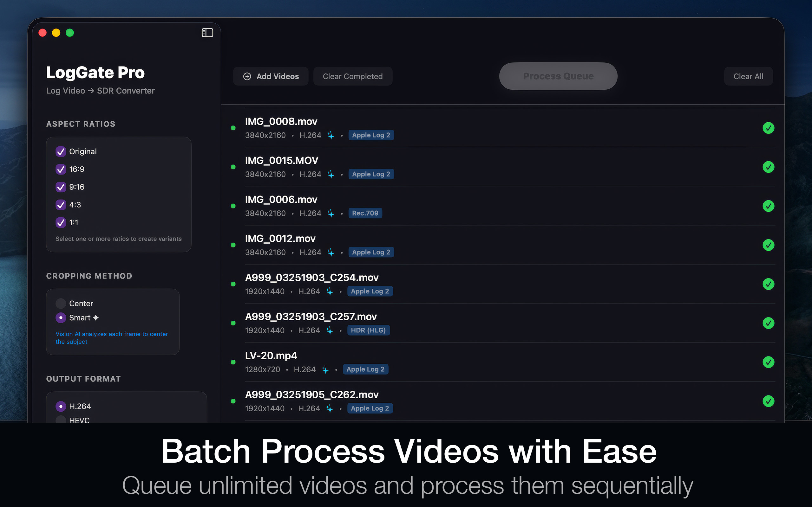Click the Apple Log 2 badge on IMG_0015.MOV

pos(371,174)
